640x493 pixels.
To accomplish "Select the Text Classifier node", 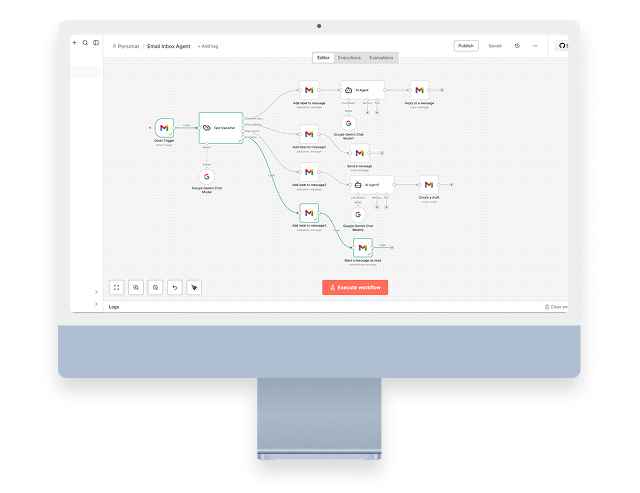I will 220,128.
